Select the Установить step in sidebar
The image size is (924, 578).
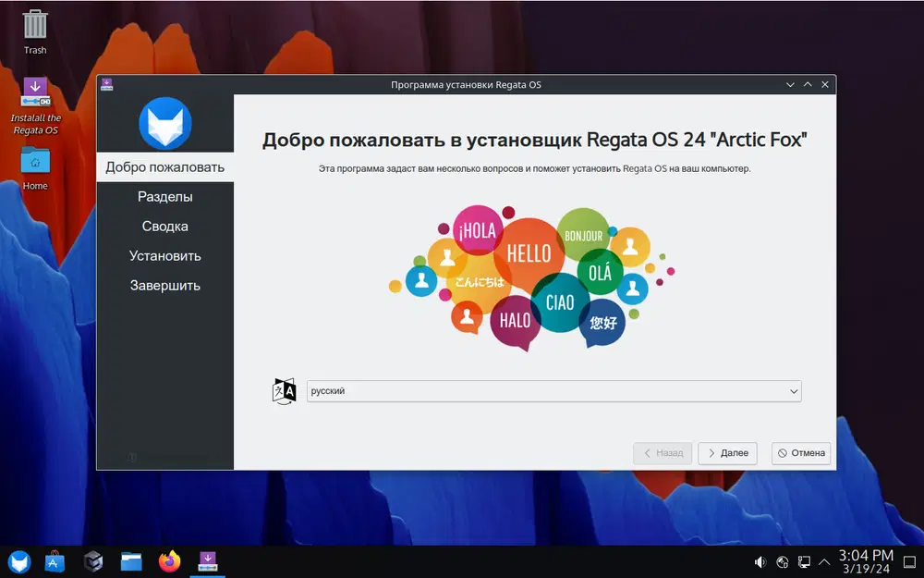pyautogui.click(x=165, y=256)
